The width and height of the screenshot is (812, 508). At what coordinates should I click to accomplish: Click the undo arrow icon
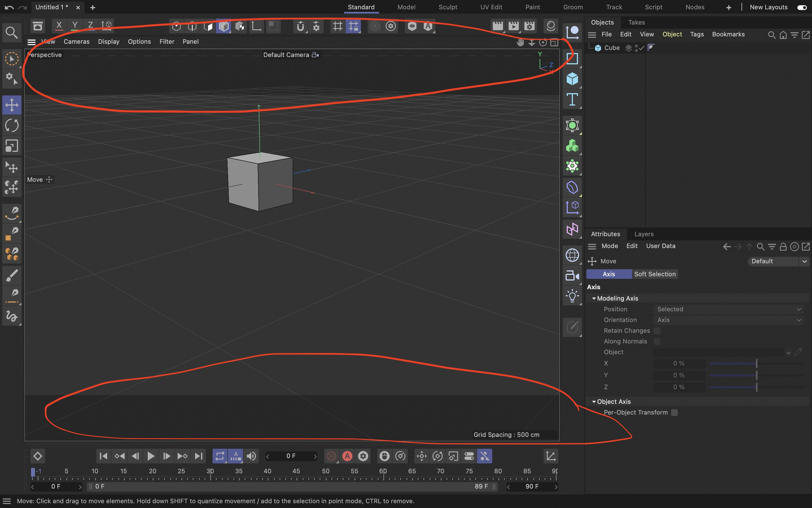tap(9, 7)
